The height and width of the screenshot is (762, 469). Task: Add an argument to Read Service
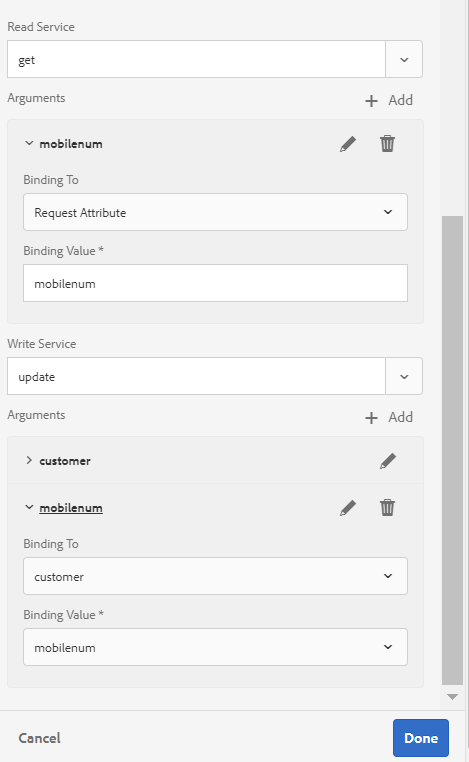(x=389, y=101)
